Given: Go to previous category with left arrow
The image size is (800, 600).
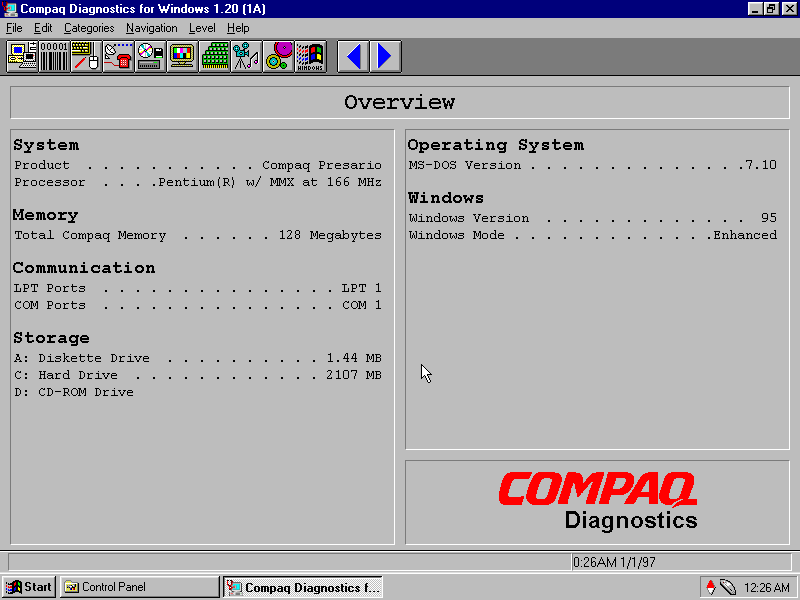Looking at the screenshot, I should tap(353, 56).
